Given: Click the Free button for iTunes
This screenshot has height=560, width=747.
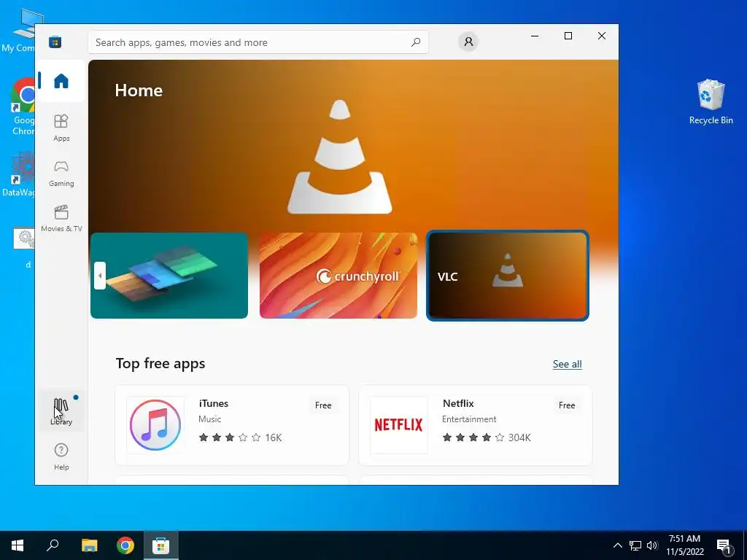Looking at the screenshot, I should point(323,405).
